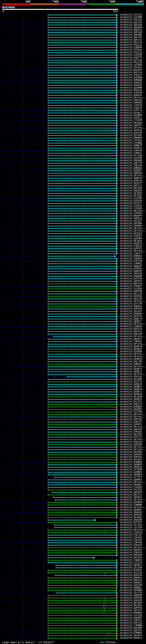Open hit UniRef100_Q2VZT3
The image size is (146, 644).
coord(131,610)
